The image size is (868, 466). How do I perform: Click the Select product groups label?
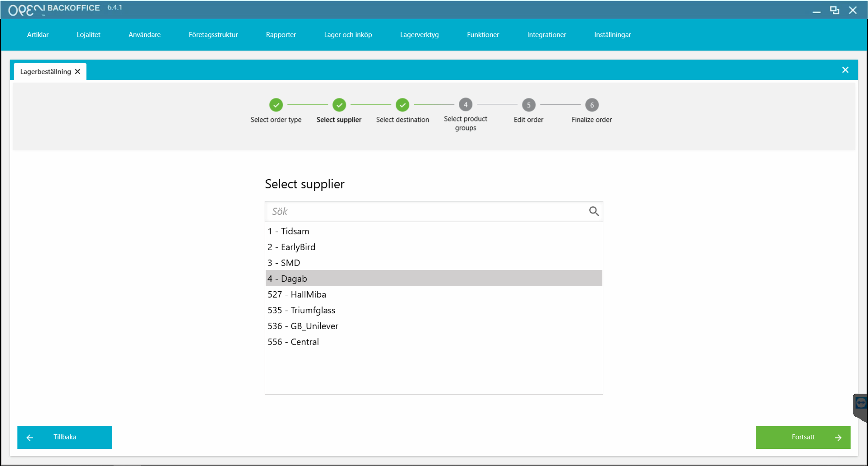465,123
